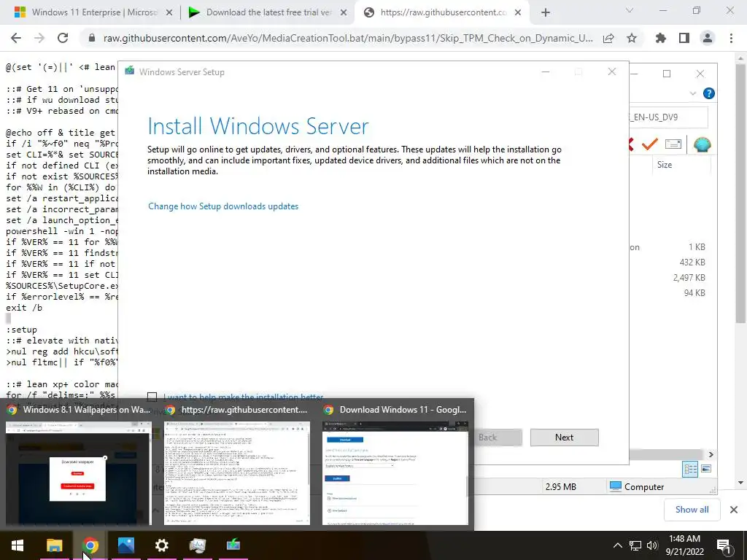747x560 pixels.
Task: Click orange checkmark icon in background toolbar
Action: click(x=650, y=144)
